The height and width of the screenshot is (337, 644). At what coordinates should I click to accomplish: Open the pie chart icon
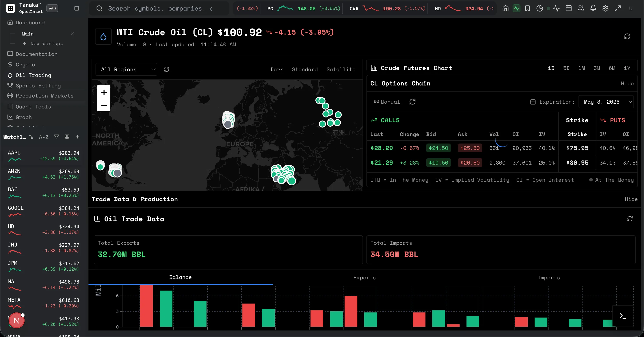pyautogui.click(x=540, y=9)
